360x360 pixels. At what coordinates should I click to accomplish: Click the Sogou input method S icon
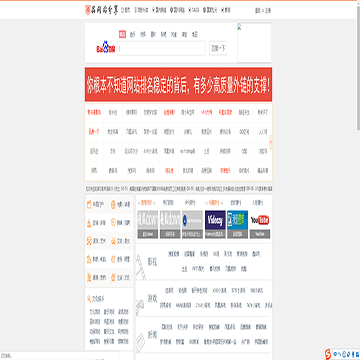click(x=328, y=353)
